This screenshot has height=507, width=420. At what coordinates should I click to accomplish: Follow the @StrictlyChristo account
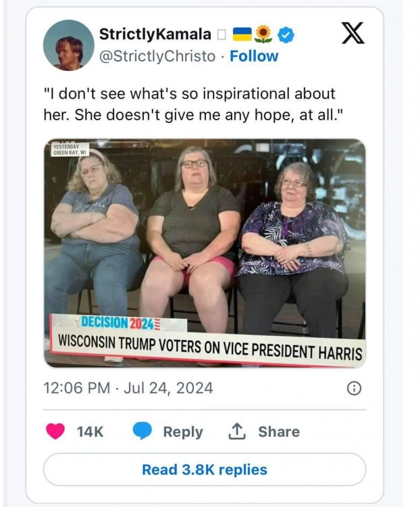click(x=254, y=56)
